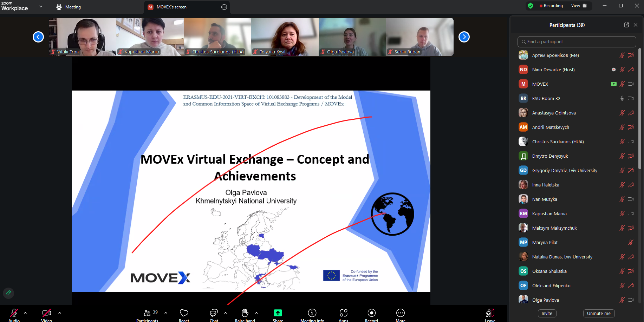Expand the Video options arrow

[60, 313]
